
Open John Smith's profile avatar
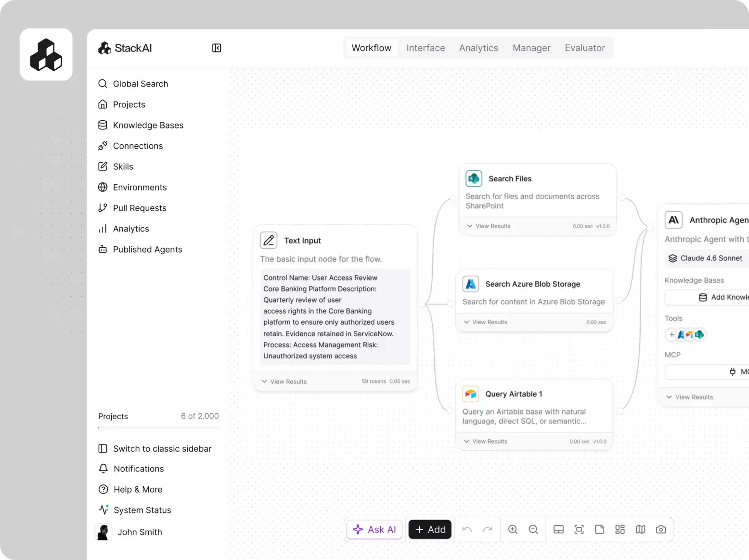(x=103, y=532)
